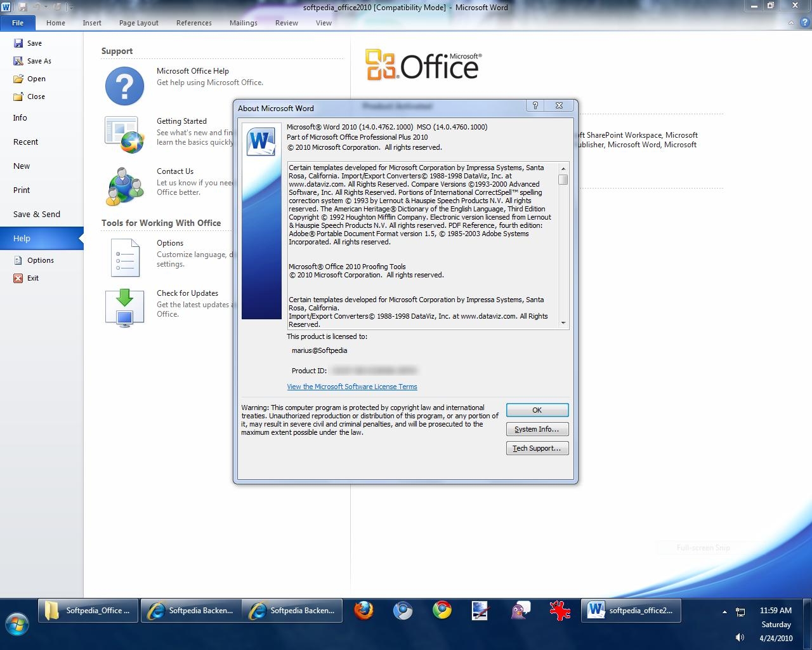Select Recent in the backstage sidebar

click(42, 142)
